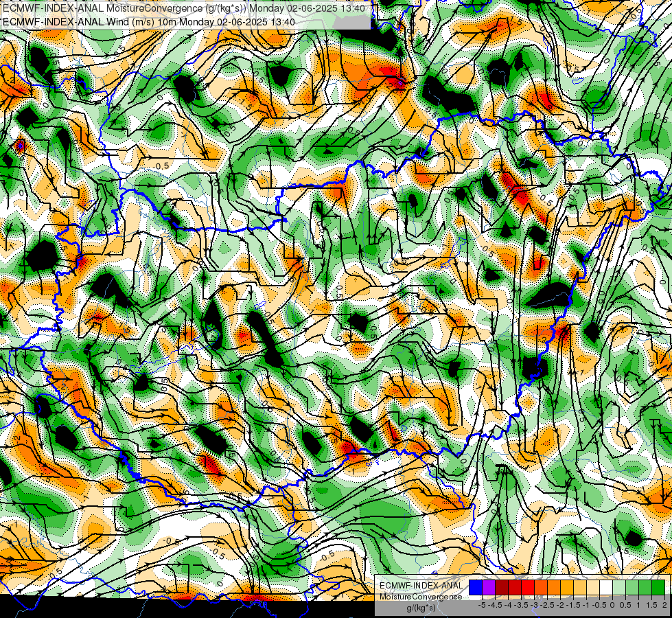
Task: Click the palest green swatch (0 to 0.5)
Action: 619,587
